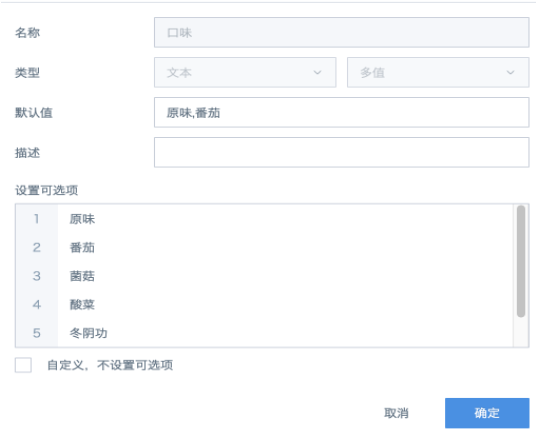Enable the 自定义，不设置可选项 checkbox
Image resolution: width=536 pixels, height=437 pixels.
click(x=23, y=365)
